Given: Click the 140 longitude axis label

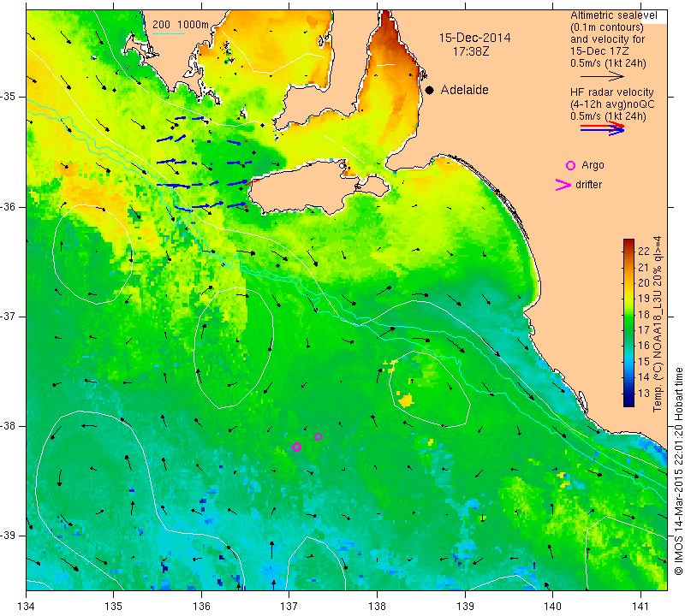Looking at the screenshot, I should 552,607.
